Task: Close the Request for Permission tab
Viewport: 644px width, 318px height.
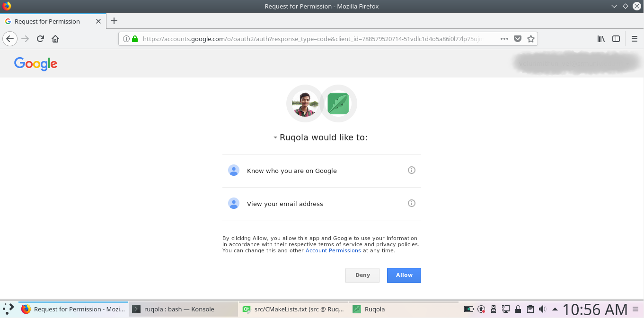Action: (x=98, y=21)
